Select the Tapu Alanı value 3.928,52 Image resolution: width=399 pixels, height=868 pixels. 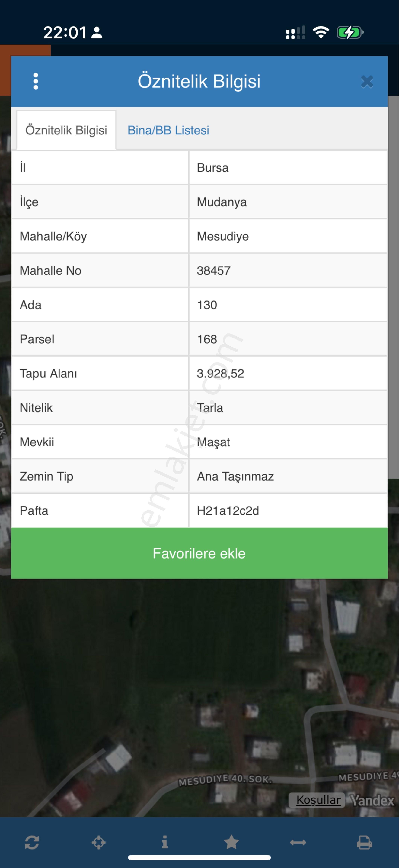(221, 373)
